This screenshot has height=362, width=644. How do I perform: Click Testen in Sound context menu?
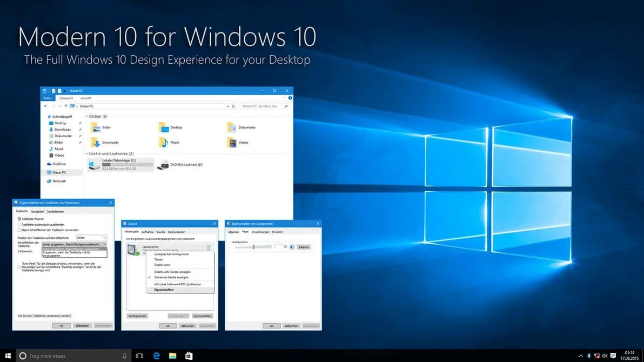point(180,260)
